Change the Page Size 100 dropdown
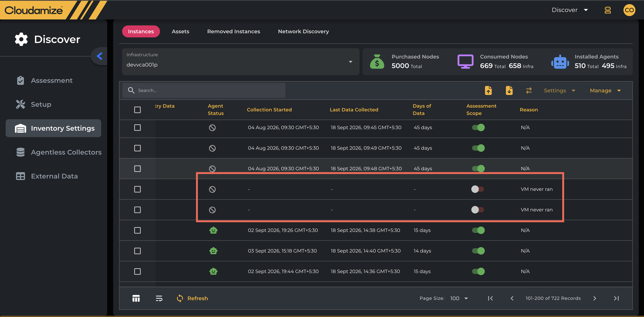 [x=459, y=298]
